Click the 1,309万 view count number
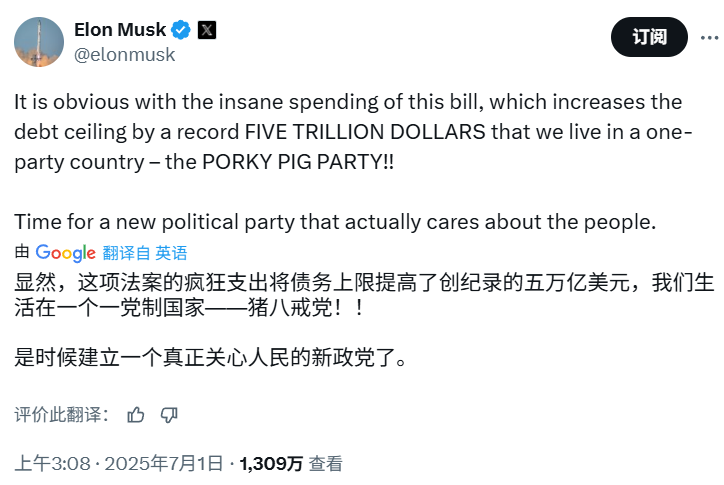This screenshot has height=485, width=724. tap(270, 464)
